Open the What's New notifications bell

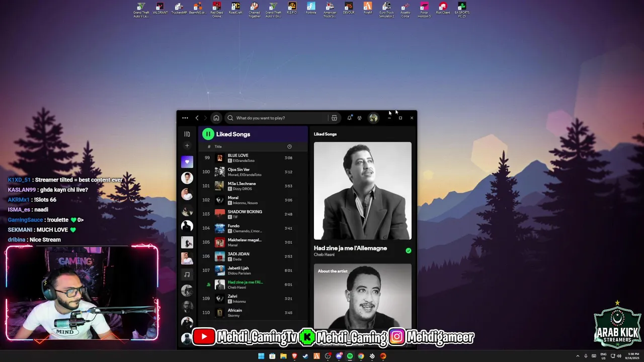349,118
